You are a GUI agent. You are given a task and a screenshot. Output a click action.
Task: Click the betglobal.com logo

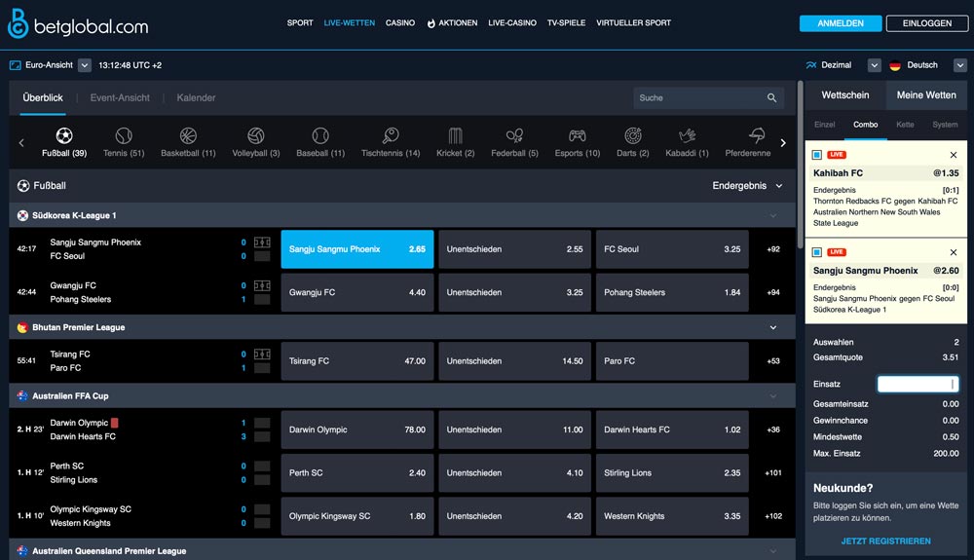(x=78, y=24)
